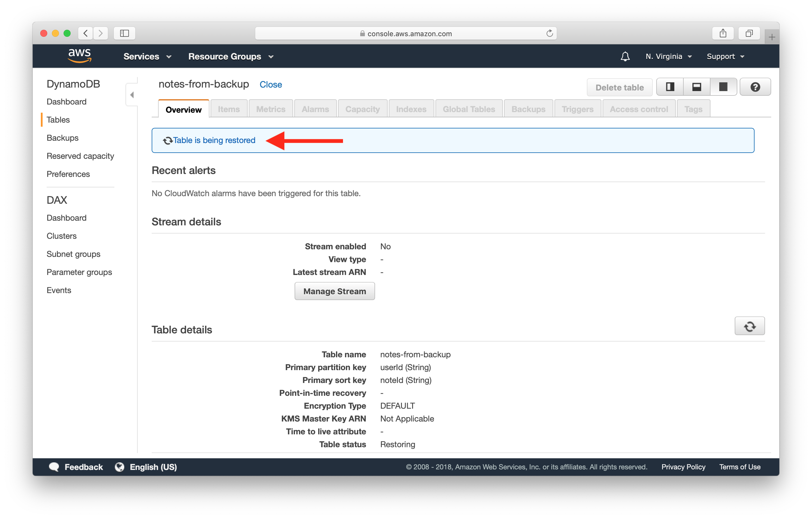
Task: Click the Triggers tab label
Action: [x=577, y=109]
